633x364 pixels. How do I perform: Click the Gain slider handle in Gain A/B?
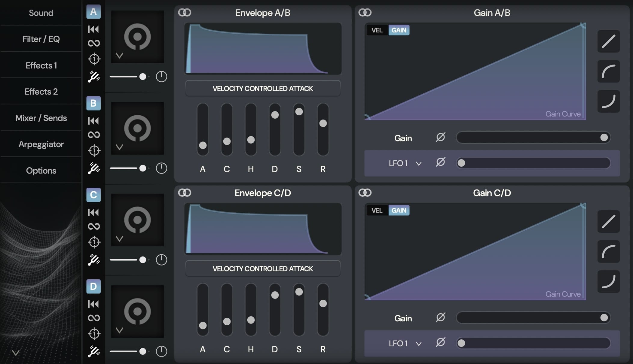point(604,138)
